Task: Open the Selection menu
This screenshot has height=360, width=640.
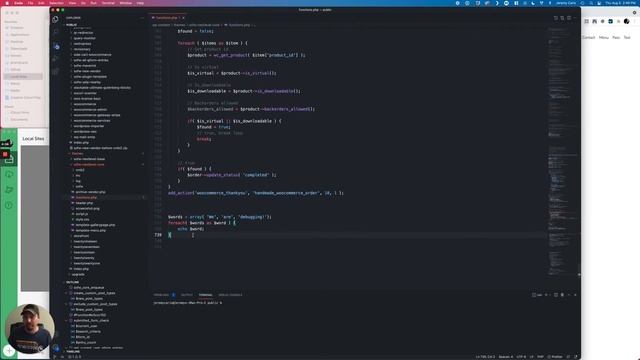Action: pos(56,3)
